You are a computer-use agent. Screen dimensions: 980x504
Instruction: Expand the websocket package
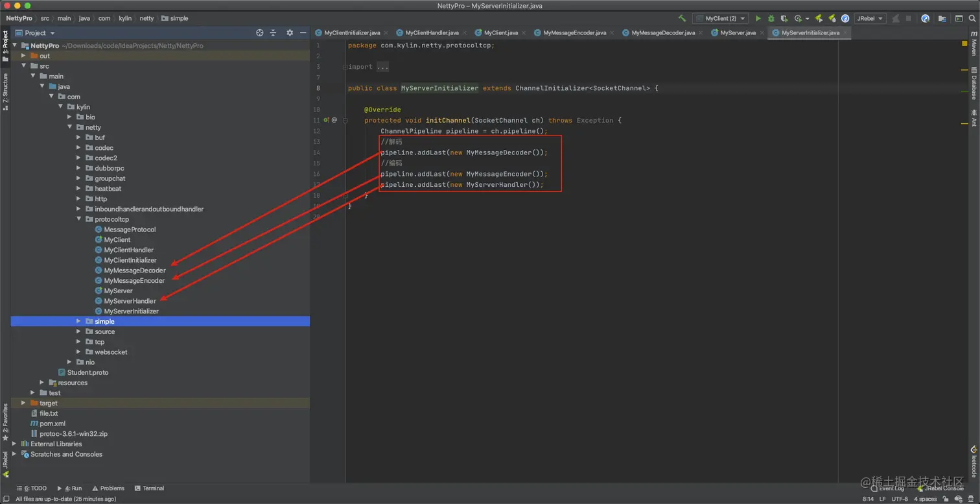[79, 352]
